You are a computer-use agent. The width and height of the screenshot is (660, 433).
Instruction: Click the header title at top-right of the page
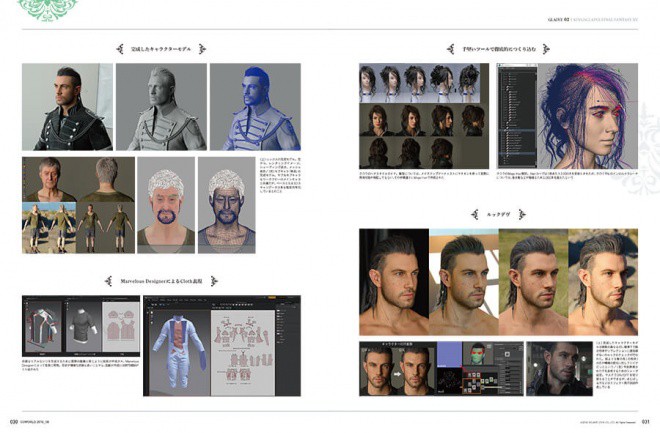pyautogui.click(x=593, y=20)
